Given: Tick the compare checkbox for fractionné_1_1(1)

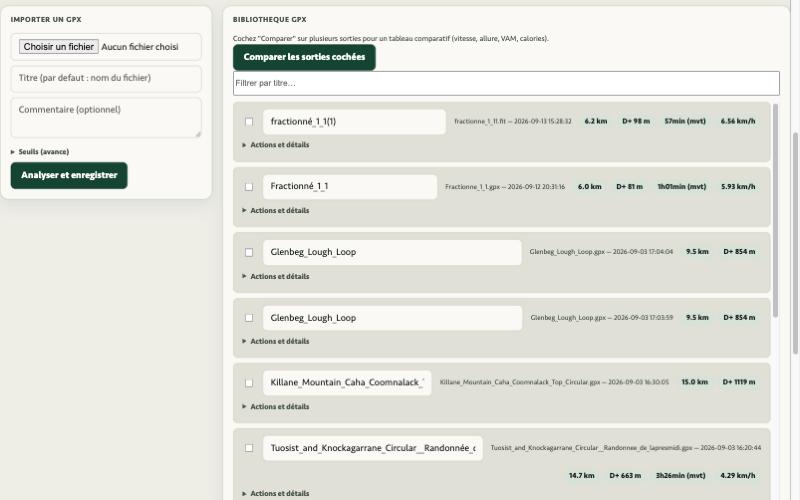Looking at the screenshot, I should coord(249,121).
